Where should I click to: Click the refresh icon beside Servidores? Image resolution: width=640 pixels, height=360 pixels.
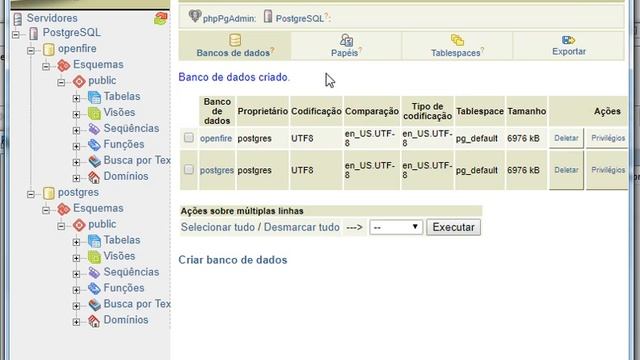click(x=160, y=19)
